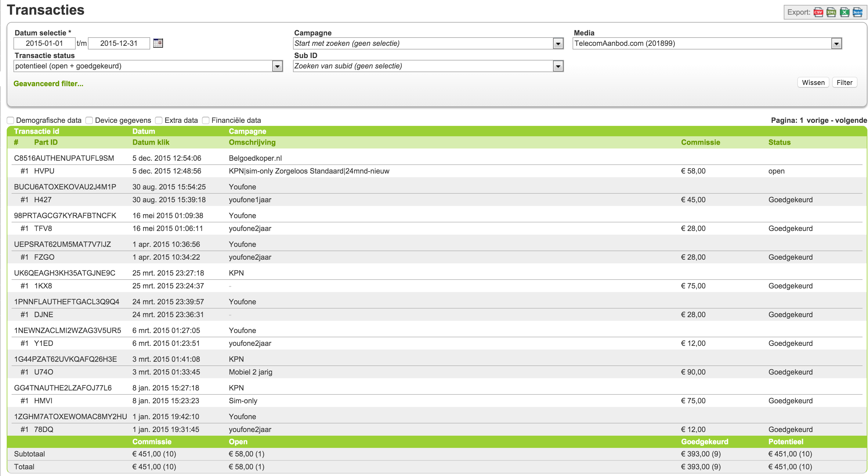The height and width of the screenshot is (476, 868).
Task: Click the Omschrijving column header
Action: 252,142
